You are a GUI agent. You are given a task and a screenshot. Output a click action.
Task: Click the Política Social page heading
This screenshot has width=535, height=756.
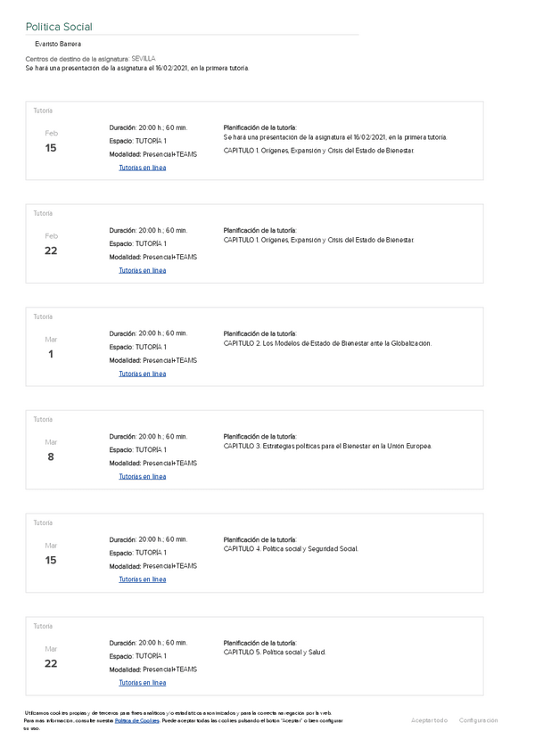(x=59, y=28)
